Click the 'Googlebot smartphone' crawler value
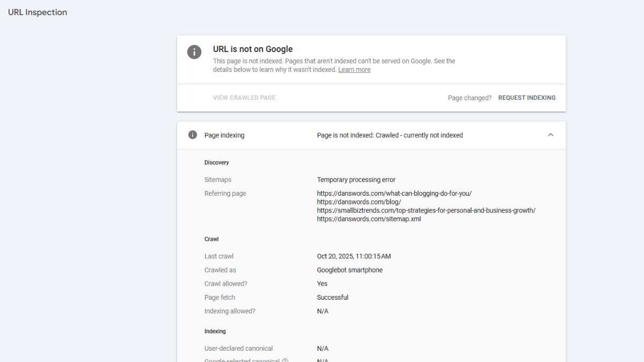The height and width of the screenshot is (362, 644). 349,270
